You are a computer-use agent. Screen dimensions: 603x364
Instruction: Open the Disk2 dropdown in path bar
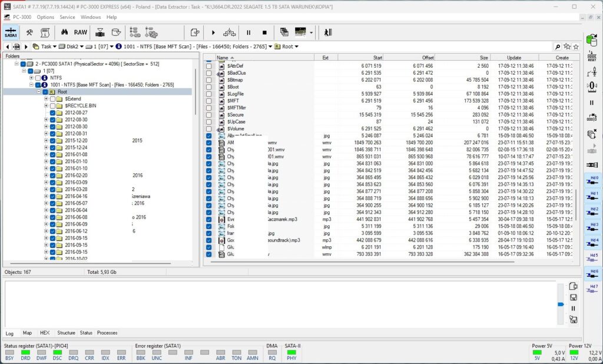(81, 47)
